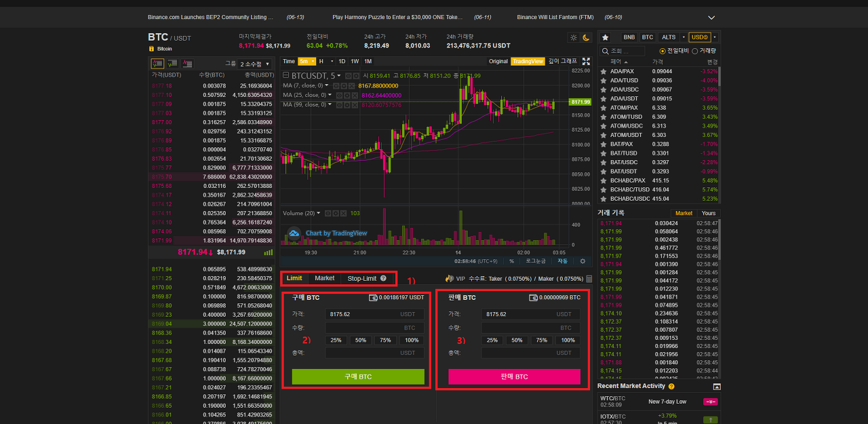Expand MA (25, close, 0) indicator menu
The image size is (868, 424).
[330, 95]
